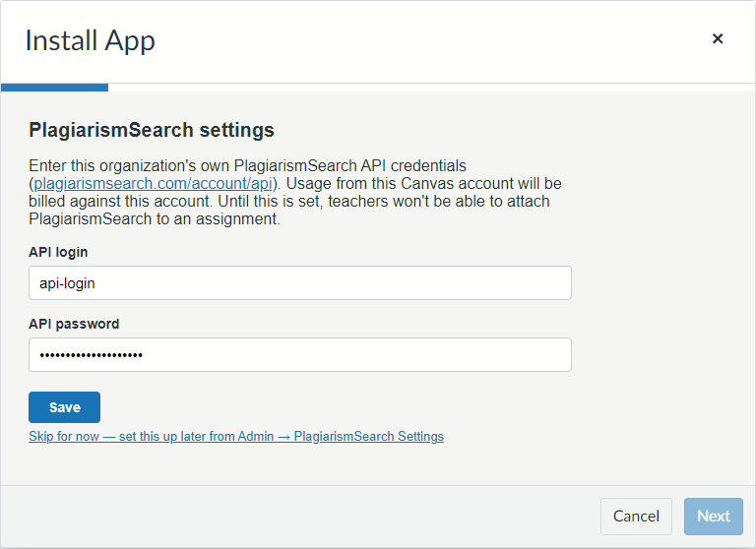Open the plagiarismsearch.com/account/api link

(154, 184)
